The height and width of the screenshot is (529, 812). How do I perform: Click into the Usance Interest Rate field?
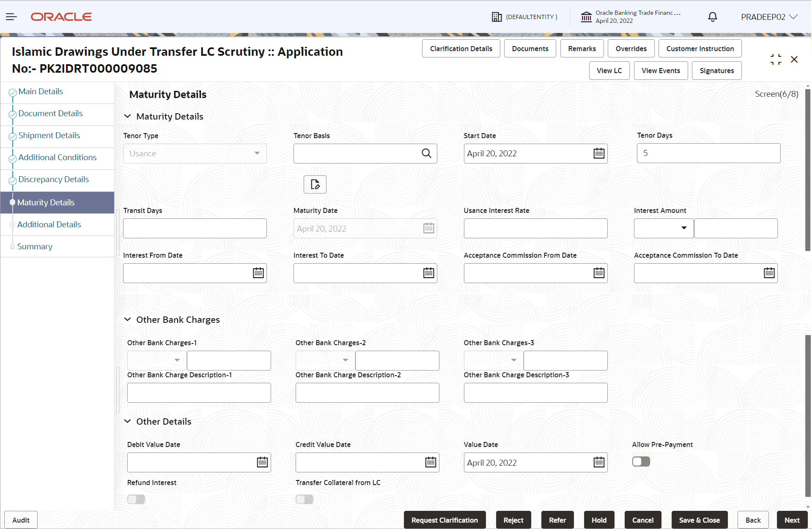535,228
